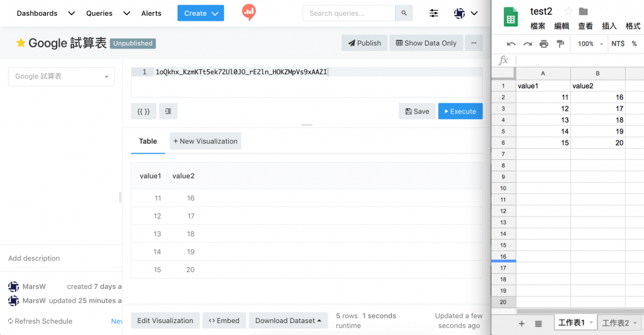Click into the query editor line 1
The width and height of the screenshot is (644, 335).
(306, 72)
